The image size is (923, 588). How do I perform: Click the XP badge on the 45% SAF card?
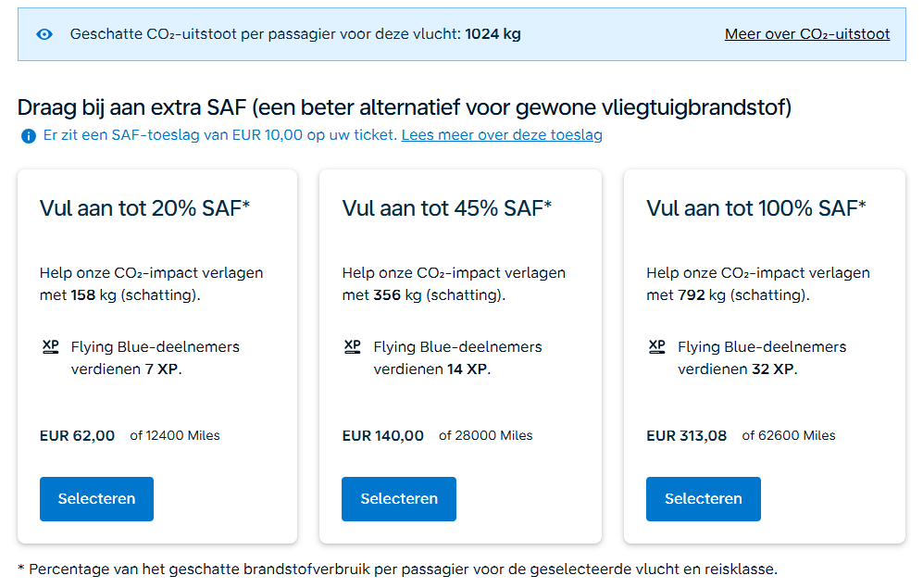[352, 346]
